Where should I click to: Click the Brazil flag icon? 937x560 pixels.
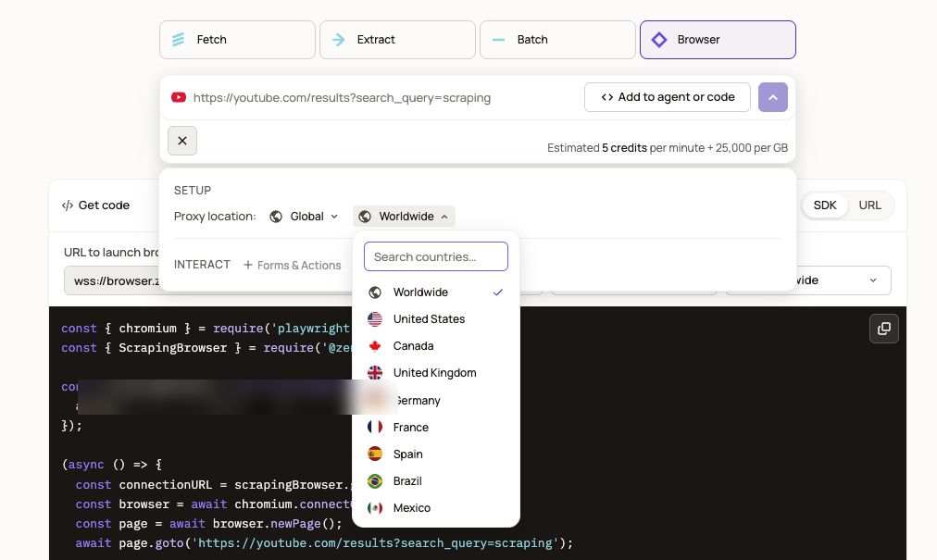pyautogui.click(x=375, y=481)
